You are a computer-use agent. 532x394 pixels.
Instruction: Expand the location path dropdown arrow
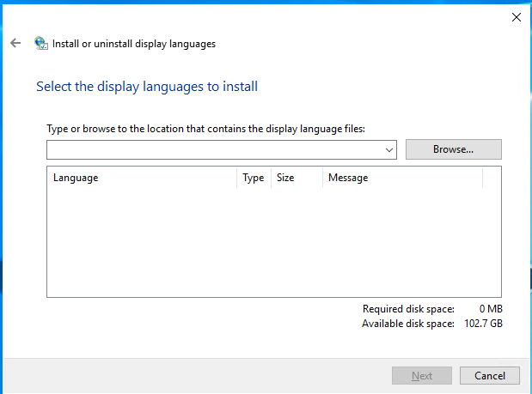tap(390, 149)
